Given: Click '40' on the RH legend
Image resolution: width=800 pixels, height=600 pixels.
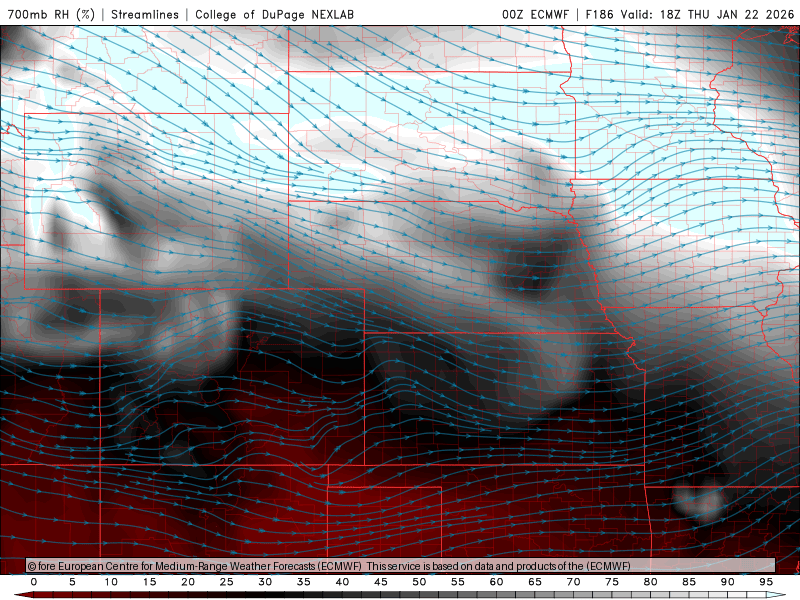Looking at the screenshot, I should coord(342,582).
